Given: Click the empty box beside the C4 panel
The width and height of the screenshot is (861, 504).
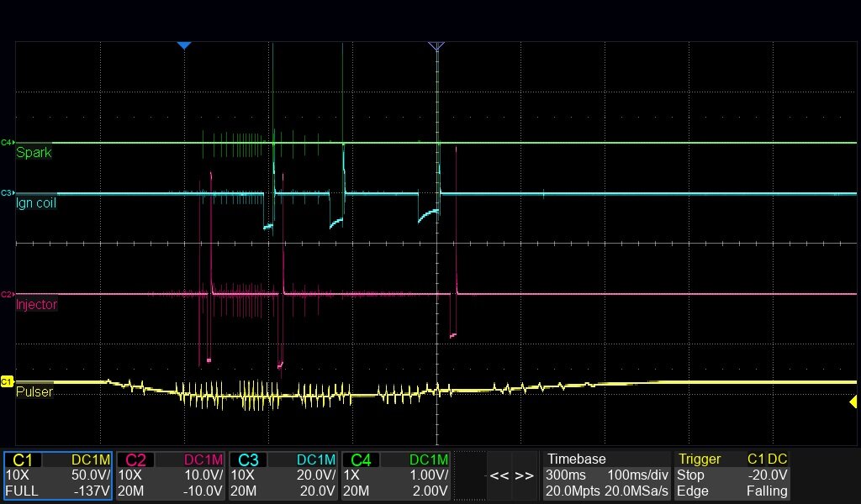Looking at the screenshot, I should click(x=470, y=475).
